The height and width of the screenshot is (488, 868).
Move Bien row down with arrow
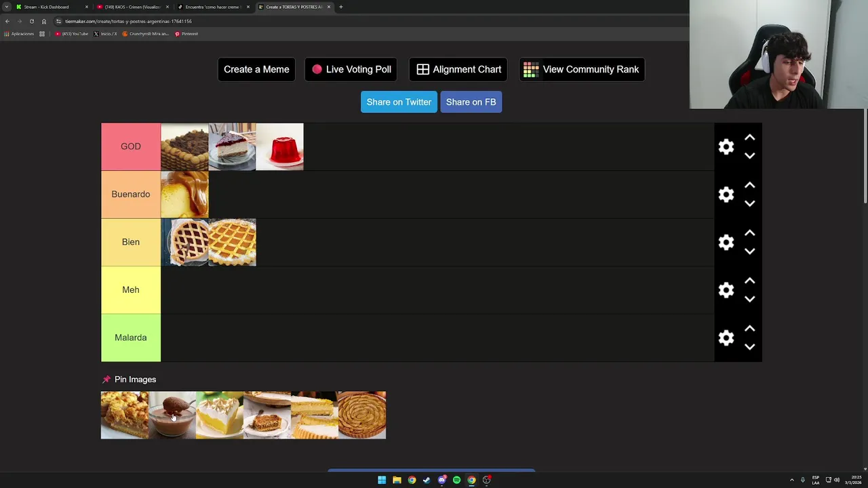click(749, 251)
